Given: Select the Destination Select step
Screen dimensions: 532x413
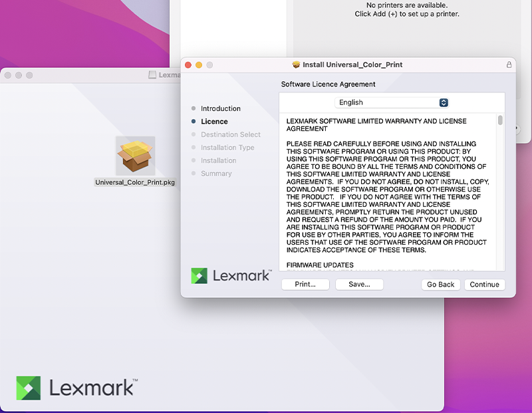Looking at the screenshot, I should coord(230,134).
